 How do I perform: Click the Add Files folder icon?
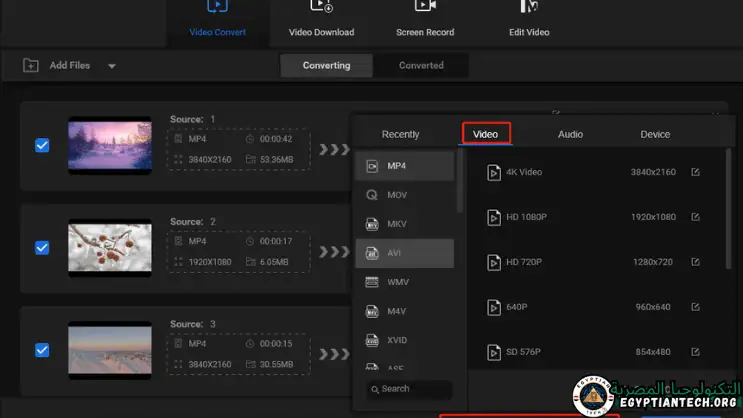click(x=31, y=65)
